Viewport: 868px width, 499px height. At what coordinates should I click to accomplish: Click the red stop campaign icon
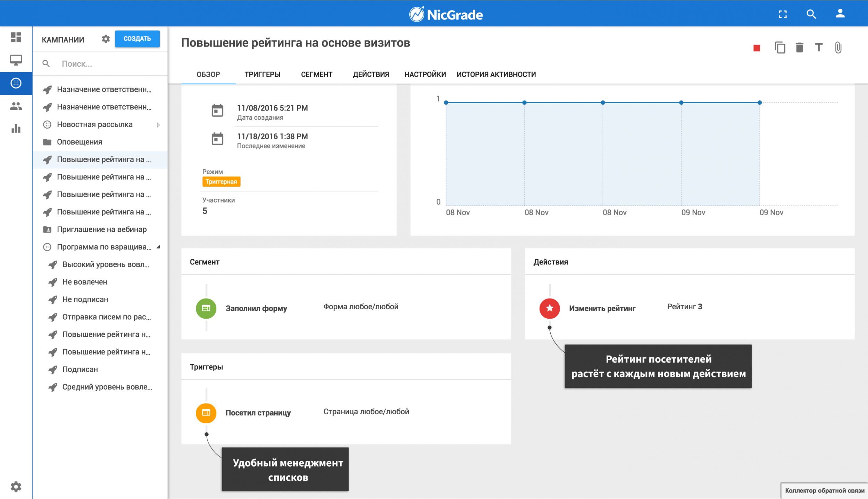[x=757, y=48]
